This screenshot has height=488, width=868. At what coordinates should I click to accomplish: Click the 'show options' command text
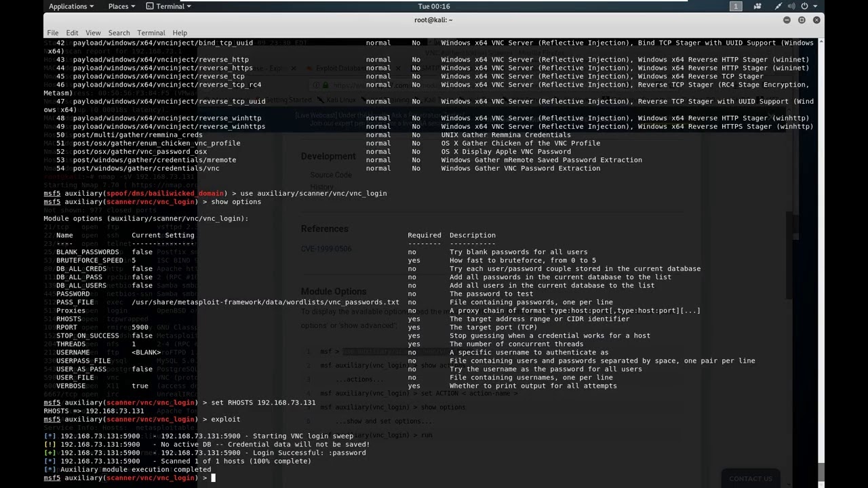(x=236, y=202)
